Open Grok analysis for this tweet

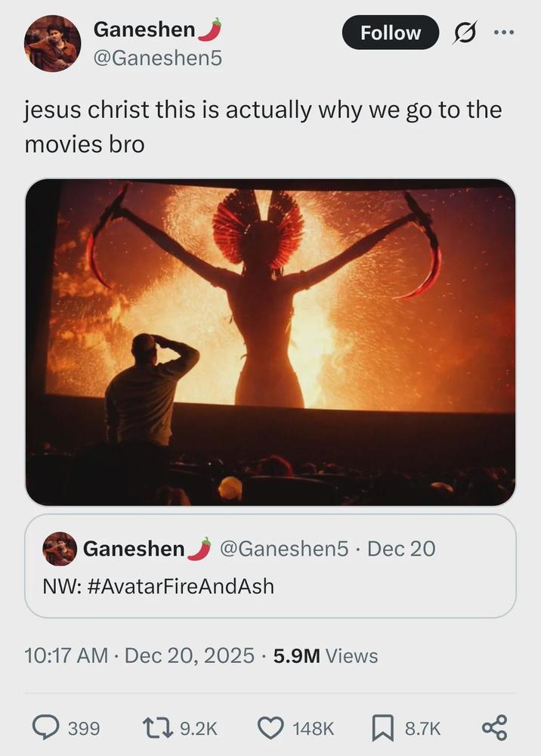click(x=464, y=33)
